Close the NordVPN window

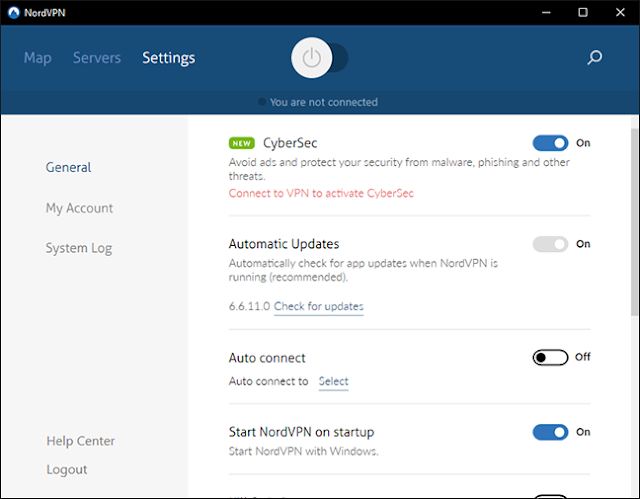tap(620, 13)
